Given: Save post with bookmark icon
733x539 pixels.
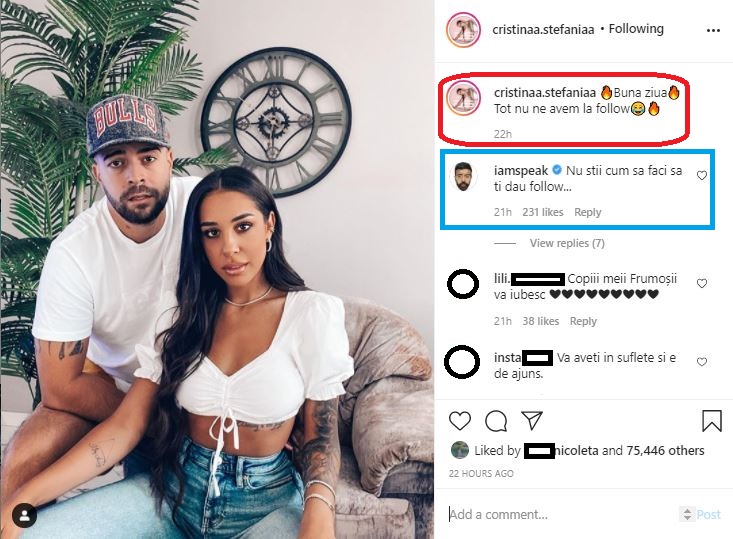Looking at the screenshot, I should (x=711, y=420).
